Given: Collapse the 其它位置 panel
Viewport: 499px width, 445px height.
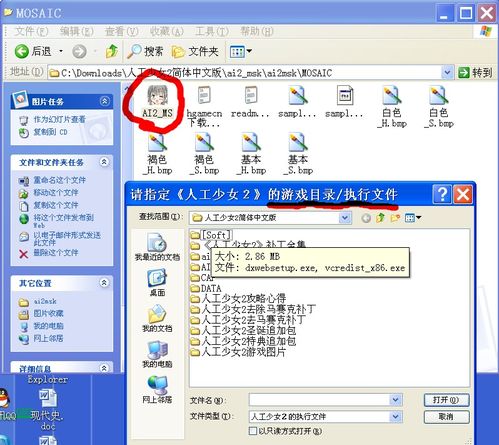Looking at the screenshot, I should coord(104,283).
